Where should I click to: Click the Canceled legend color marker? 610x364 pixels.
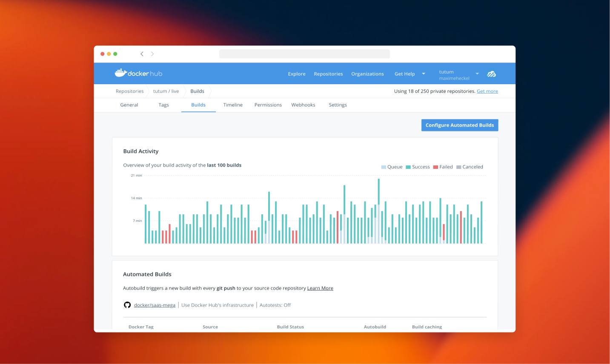[x=458, y=167]
